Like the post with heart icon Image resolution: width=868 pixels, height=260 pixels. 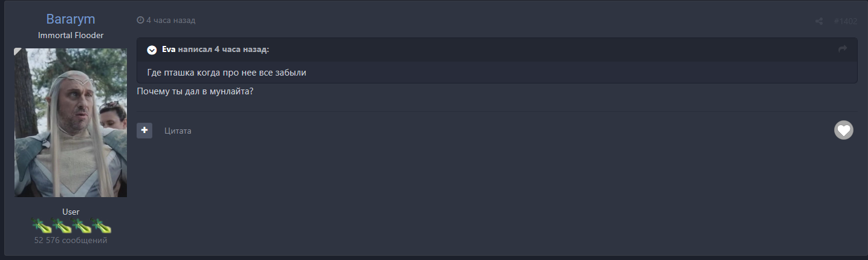(843, 130)
